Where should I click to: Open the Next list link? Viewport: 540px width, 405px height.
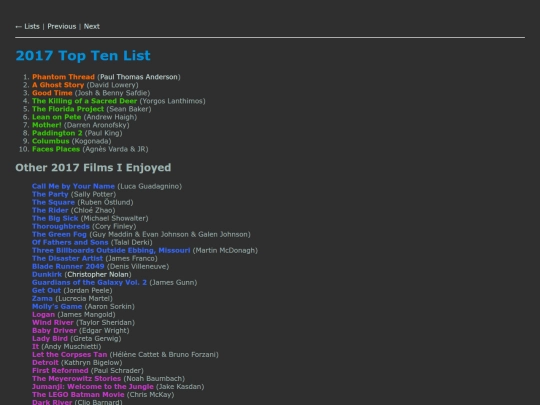[x=92, y=27]
